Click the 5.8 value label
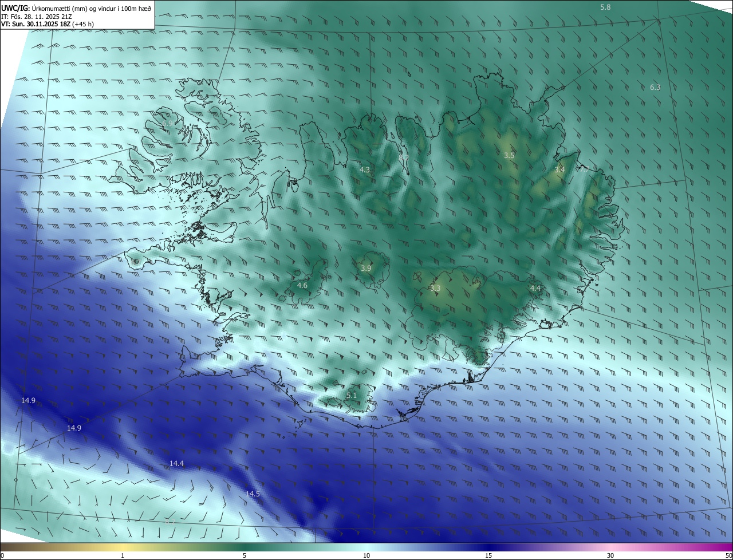The width and height of the screenshot is (733, 560). (605, 7)
